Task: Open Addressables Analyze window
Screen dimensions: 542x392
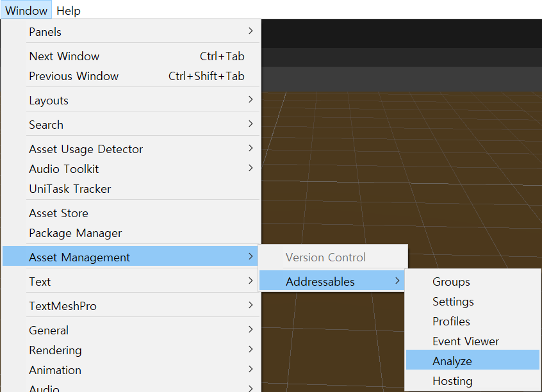Action: click(473, 361)
